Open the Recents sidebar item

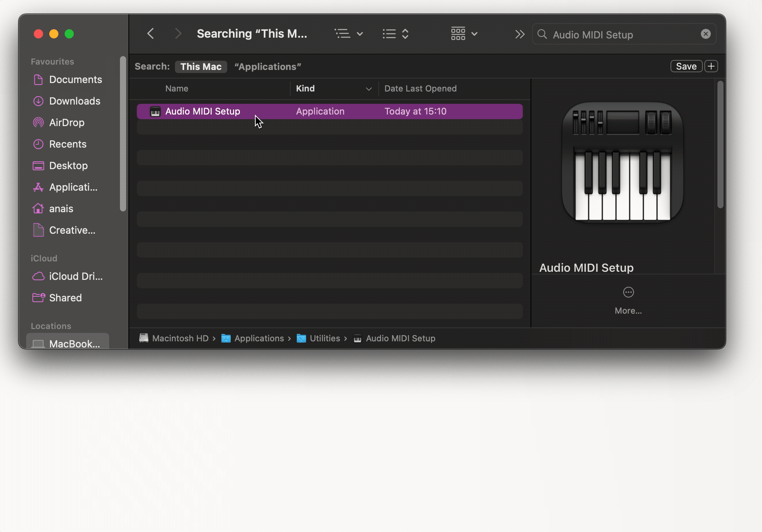click(x=68, y=144)
